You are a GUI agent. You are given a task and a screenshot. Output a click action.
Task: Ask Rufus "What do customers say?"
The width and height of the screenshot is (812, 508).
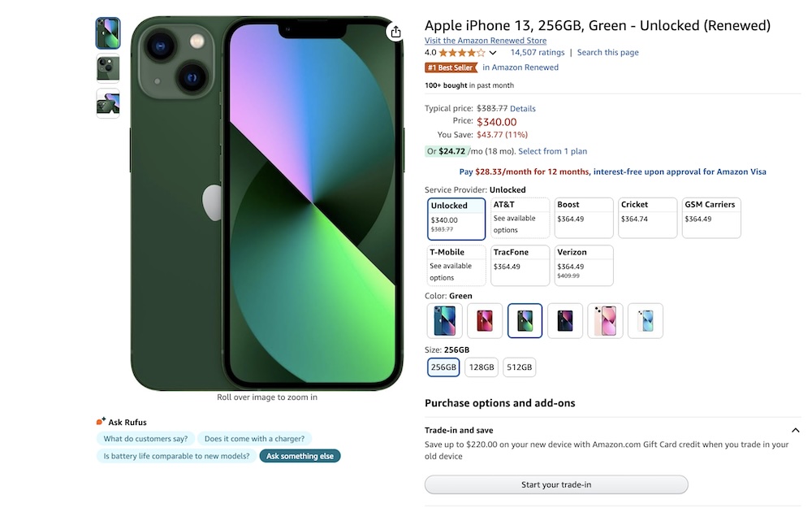pos(145,439)
